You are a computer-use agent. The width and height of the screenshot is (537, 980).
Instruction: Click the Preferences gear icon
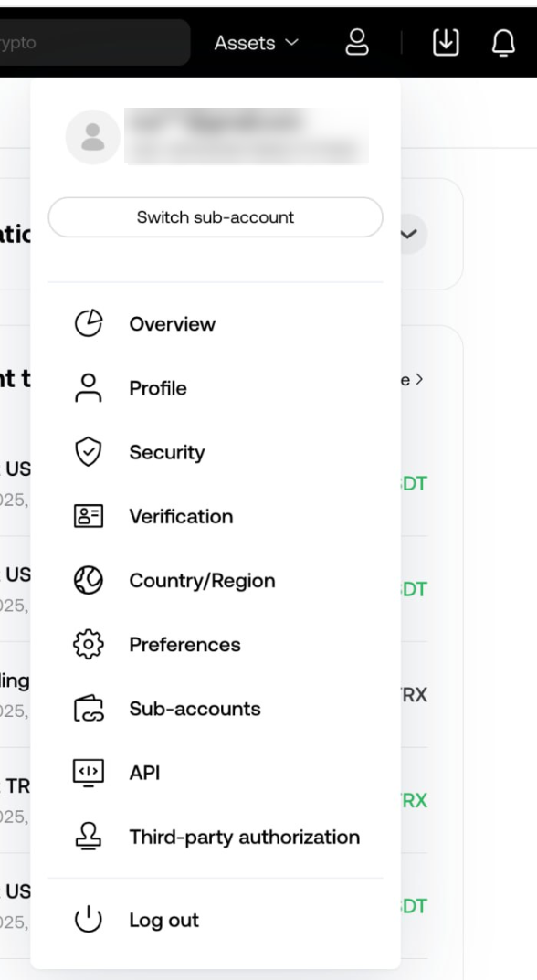pyautogui.click(x=89, y=645)
